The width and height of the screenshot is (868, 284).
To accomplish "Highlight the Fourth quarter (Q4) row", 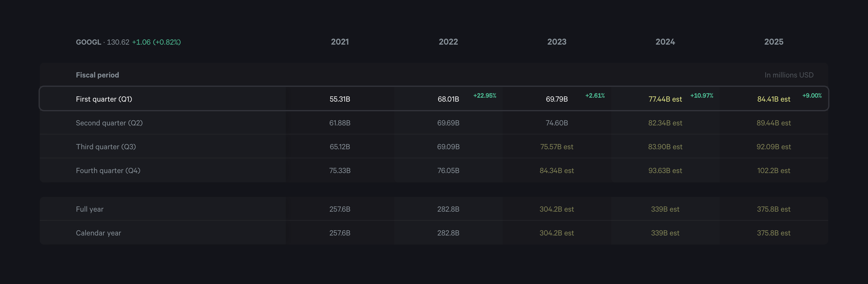I will tap(108, 170).
